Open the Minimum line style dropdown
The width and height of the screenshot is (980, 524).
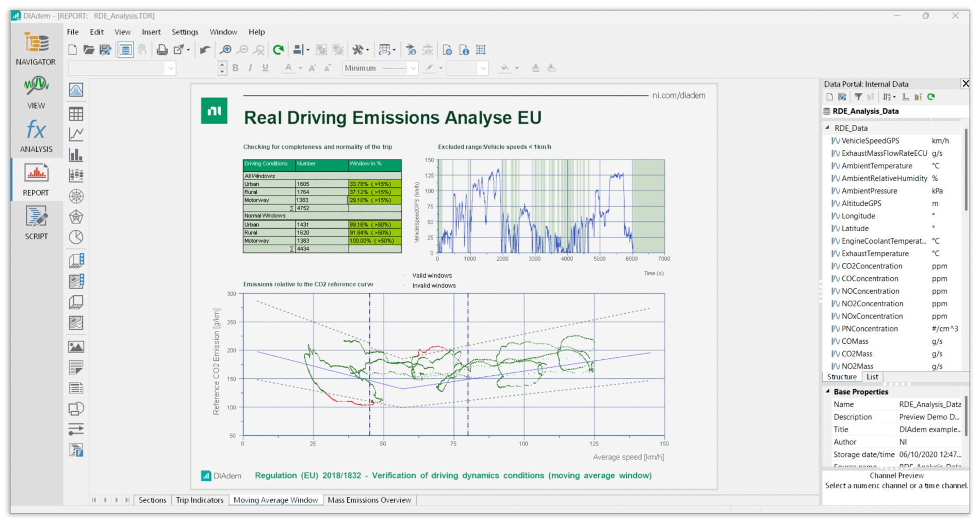pos(413,68)
